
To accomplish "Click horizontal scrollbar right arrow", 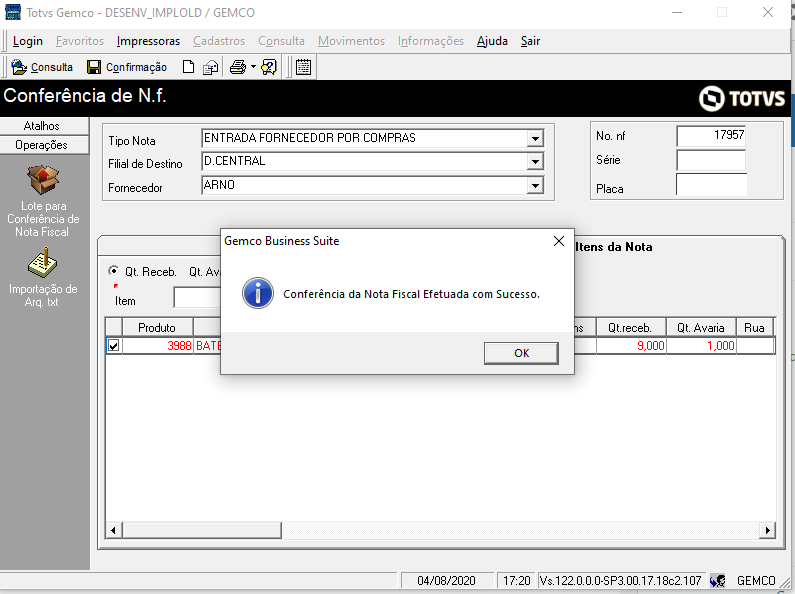I will 767,530.
